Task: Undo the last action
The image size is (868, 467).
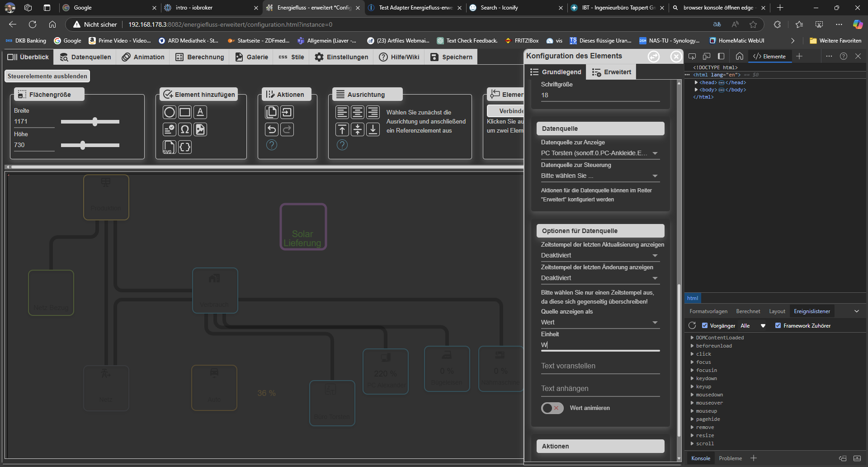Action: [272, 129]
